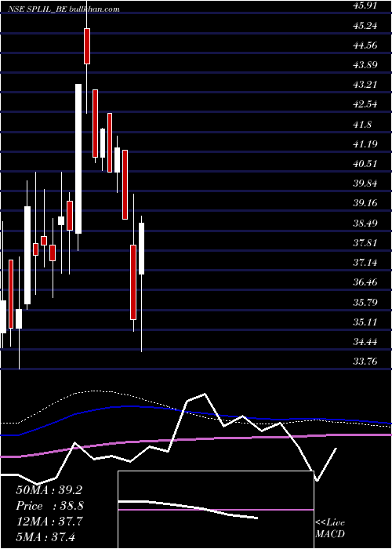Click the highest red candle near 45.24

coord(87,46)
